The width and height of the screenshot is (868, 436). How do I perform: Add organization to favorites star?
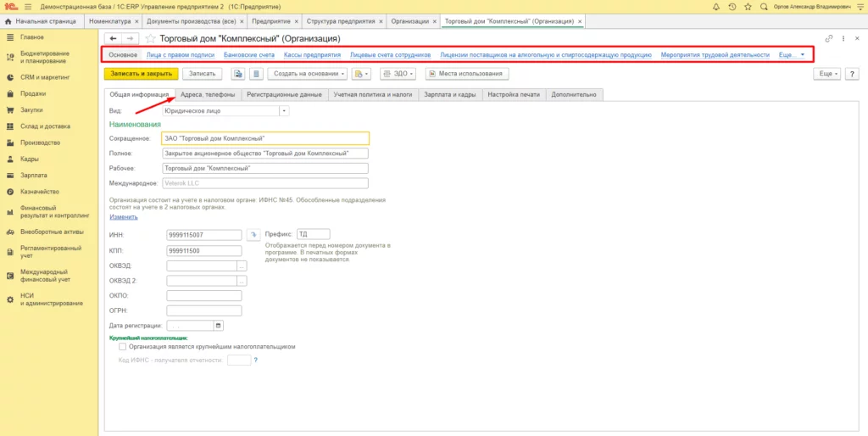pyautogui.click(x=149, y=39)
